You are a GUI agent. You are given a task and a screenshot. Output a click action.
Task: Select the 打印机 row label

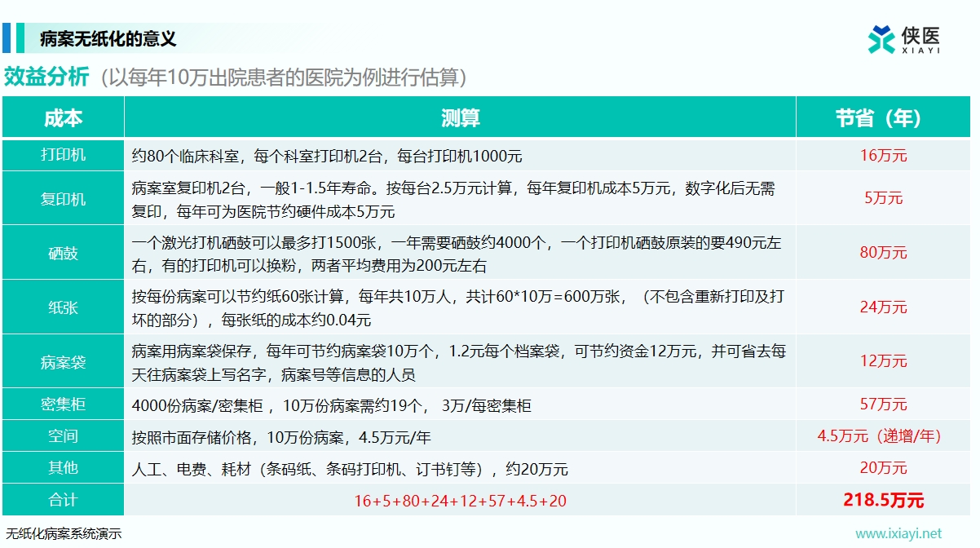tap(63, 155)
